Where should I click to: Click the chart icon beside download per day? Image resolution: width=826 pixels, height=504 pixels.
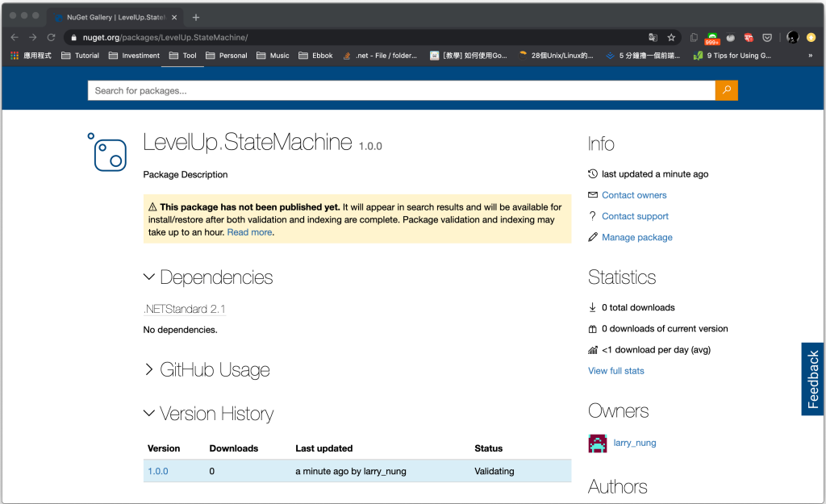(x=593, y=350)
